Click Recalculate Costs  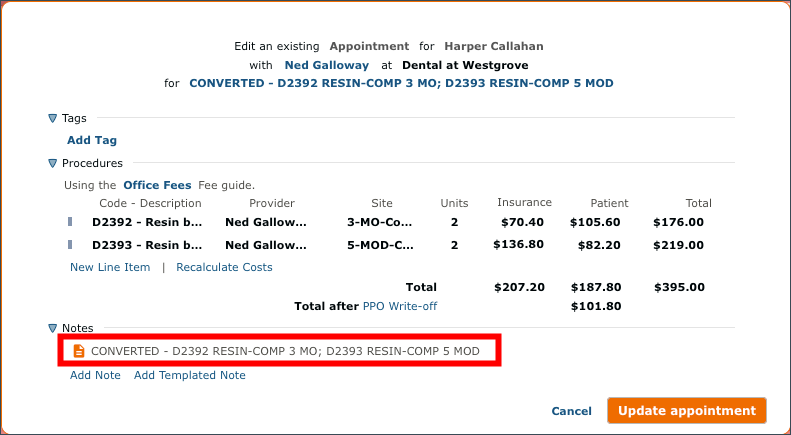click(224, 267)
